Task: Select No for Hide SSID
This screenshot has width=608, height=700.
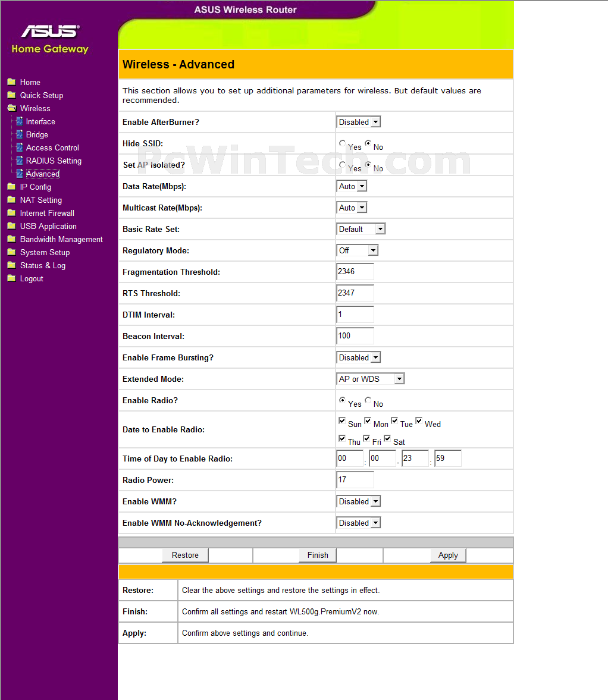Action: point(368,143)
